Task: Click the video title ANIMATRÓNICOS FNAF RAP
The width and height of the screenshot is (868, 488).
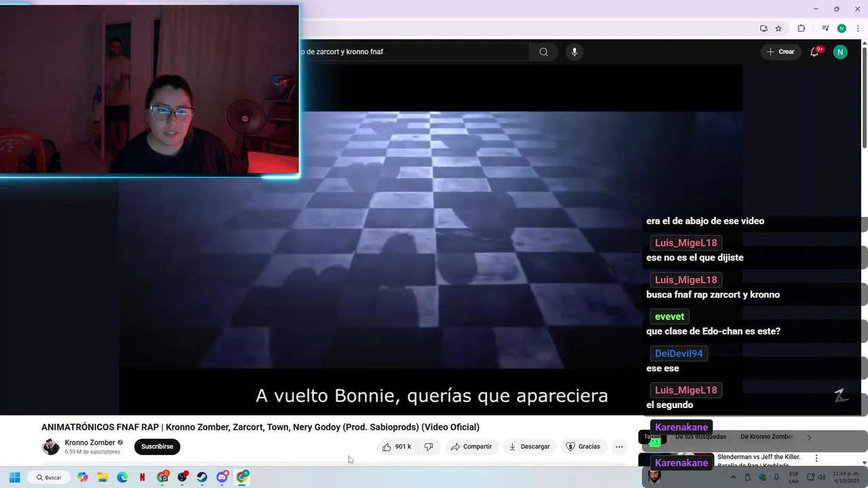Action: pos(260,427)
